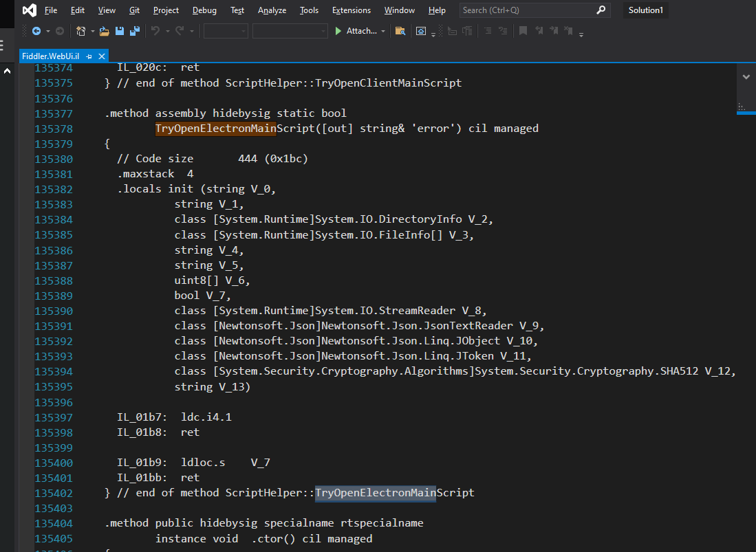Click the selected TryOpenElectronMain text on line 135402
The image size is (756, 552).
376,493
